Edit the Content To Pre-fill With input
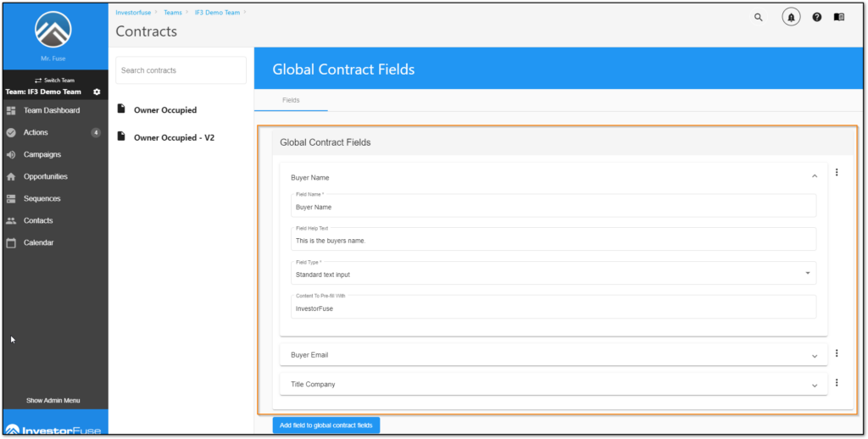The height and width of the screenshot is (439, 868). coord(554,307)
